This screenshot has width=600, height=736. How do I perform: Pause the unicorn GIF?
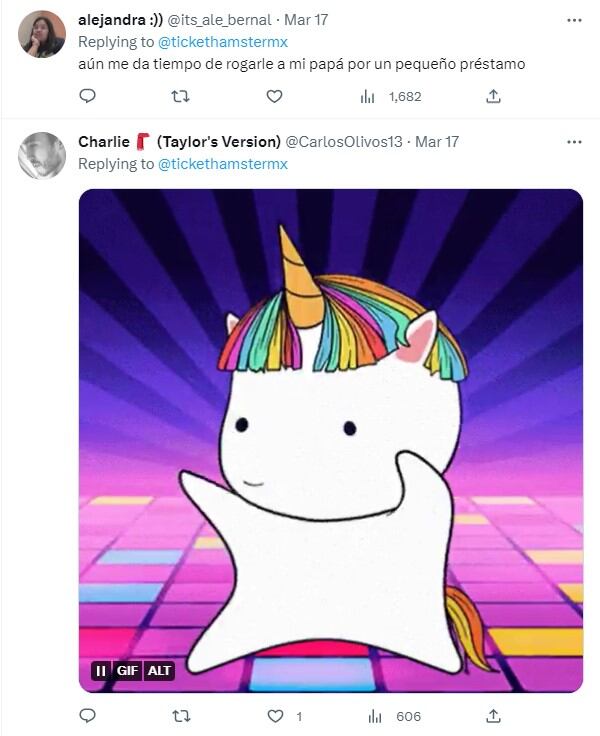point(100,670)
